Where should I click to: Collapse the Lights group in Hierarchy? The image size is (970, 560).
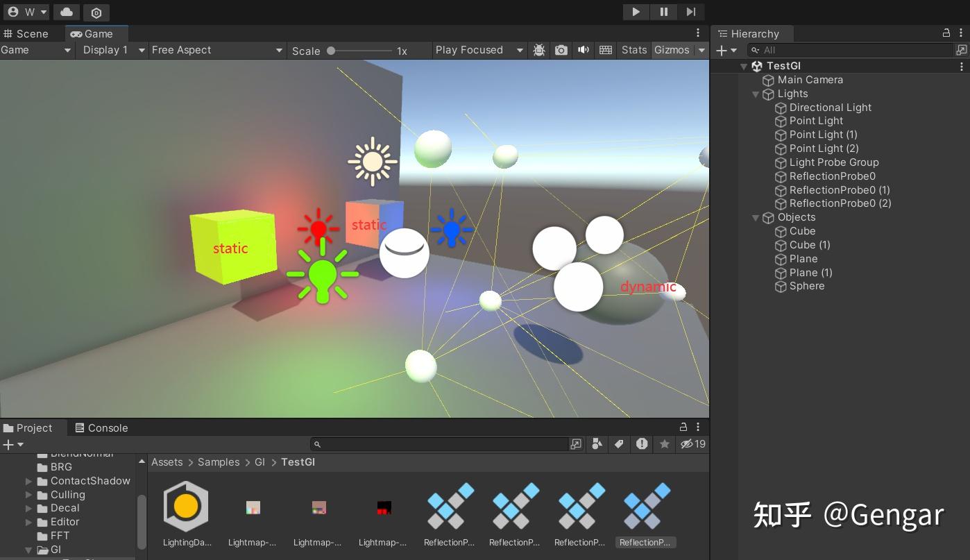[x=756, y=94]
